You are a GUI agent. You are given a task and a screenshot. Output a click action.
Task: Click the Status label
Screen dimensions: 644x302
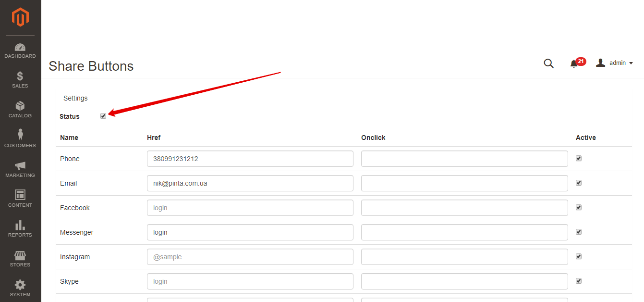[70, 116]
